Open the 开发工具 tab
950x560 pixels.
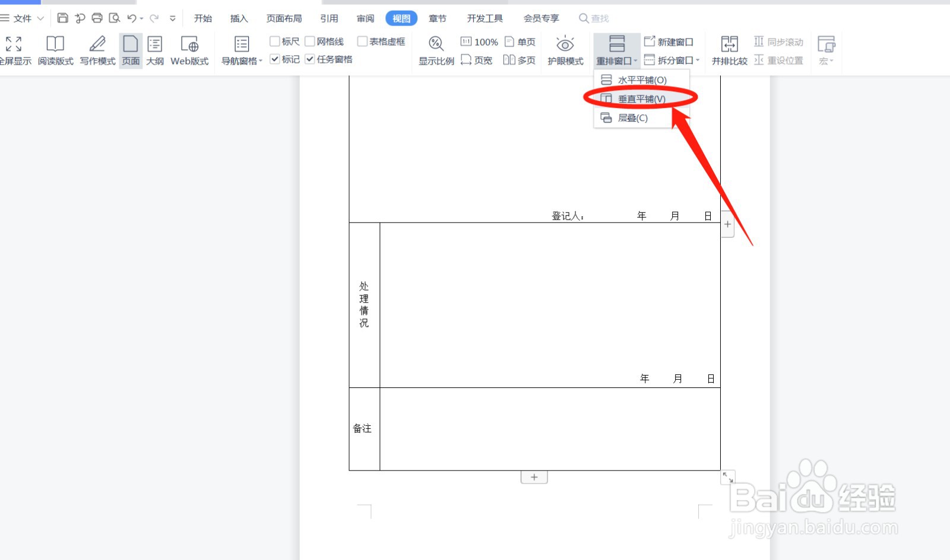pyautogui.click(x=485, y=18)
